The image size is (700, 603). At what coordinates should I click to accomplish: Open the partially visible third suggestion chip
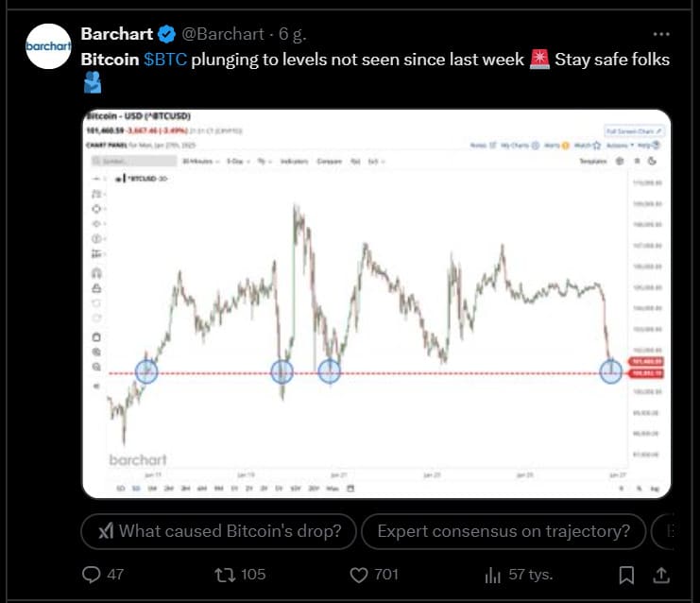662,531
